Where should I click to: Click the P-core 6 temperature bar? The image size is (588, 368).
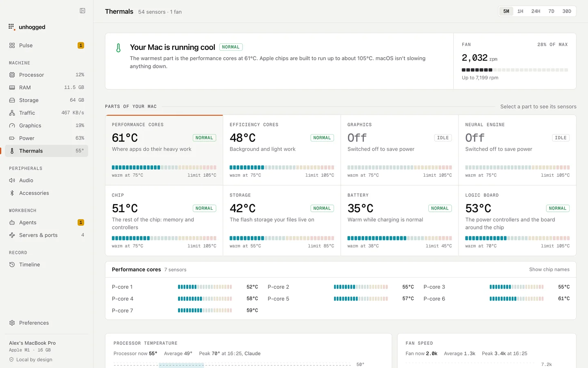(517, 299)
